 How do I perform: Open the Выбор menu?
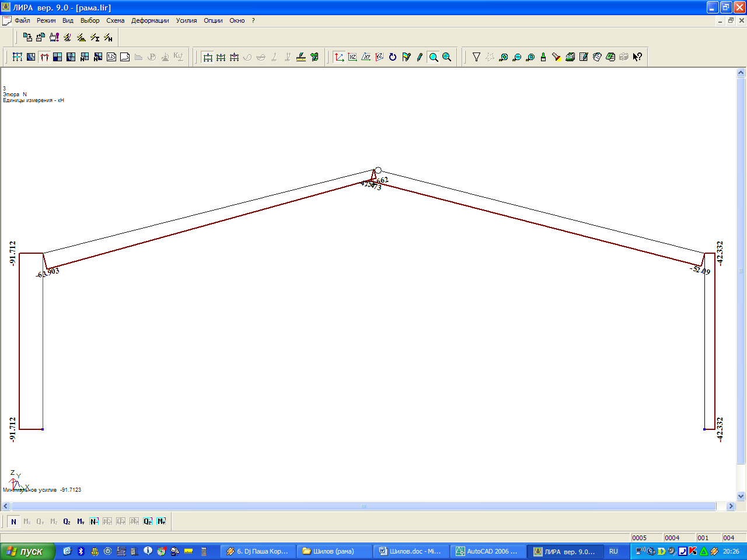tap(90, 20)
